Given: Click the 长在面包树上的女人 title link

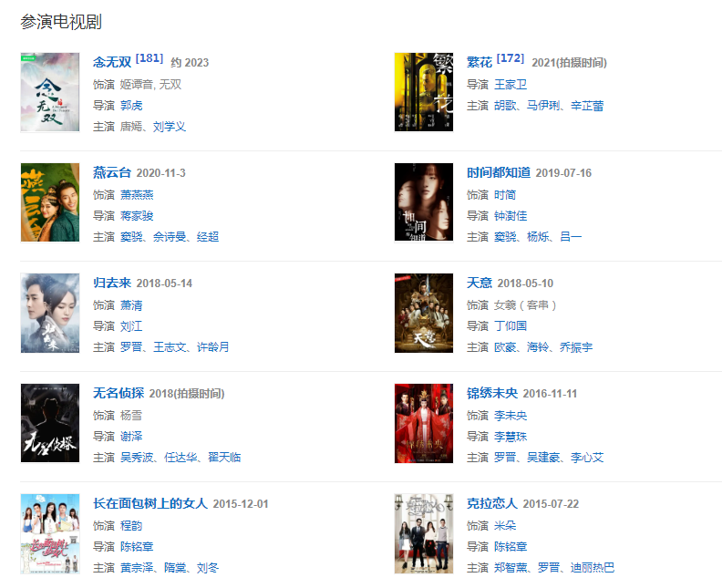Looking at the screenshot, I should [150, 504].
